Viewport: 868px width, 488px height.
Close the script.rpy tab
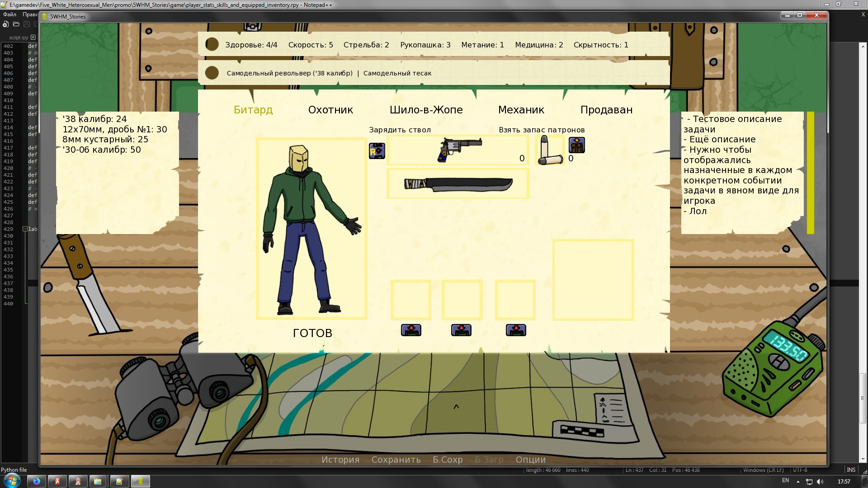click(x=33, y=38)
